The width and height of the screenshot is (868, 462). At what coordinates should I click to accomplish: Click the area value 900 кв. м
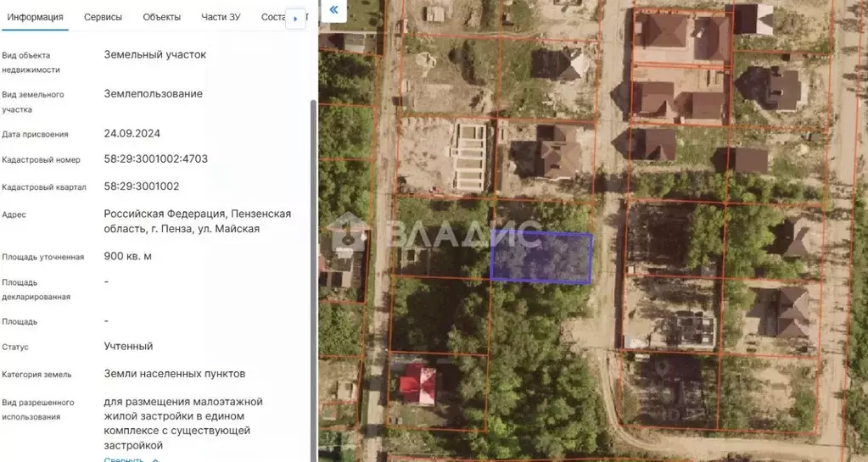[127, 256]
